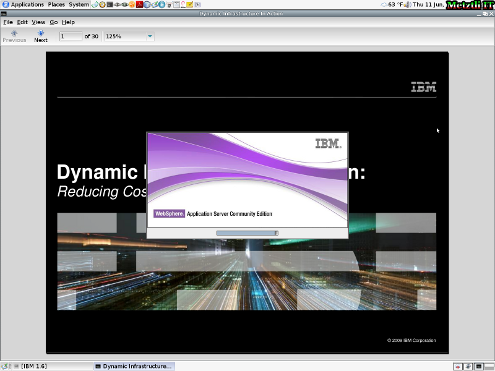Screen dimensions: 495x371
Task: Open the System panel menu
Action: pos(79,4)
